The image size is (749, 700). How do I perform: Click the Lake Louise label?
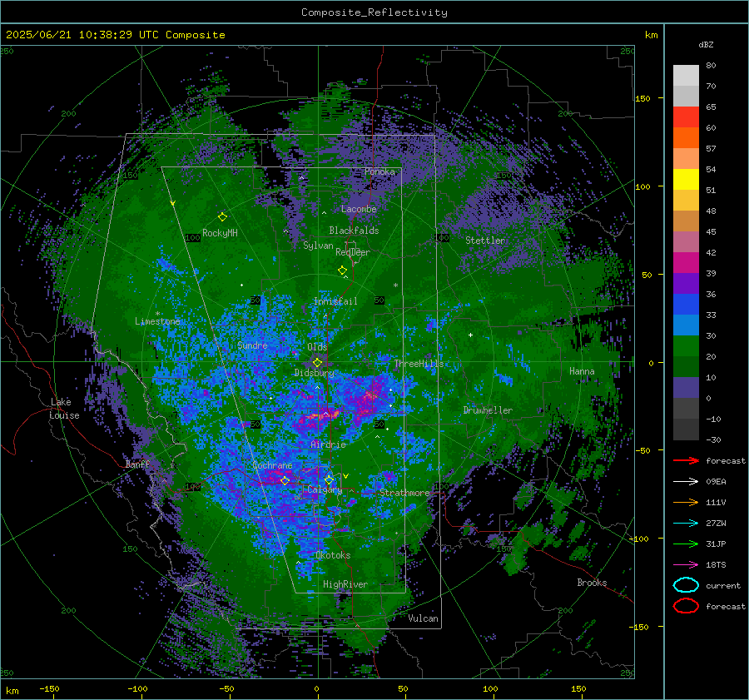[x=64, y=409]
